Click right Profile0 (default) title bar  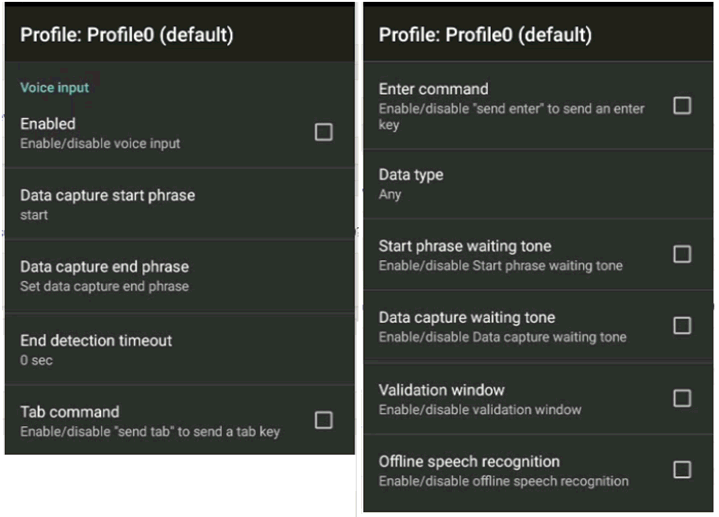point(538,34)
